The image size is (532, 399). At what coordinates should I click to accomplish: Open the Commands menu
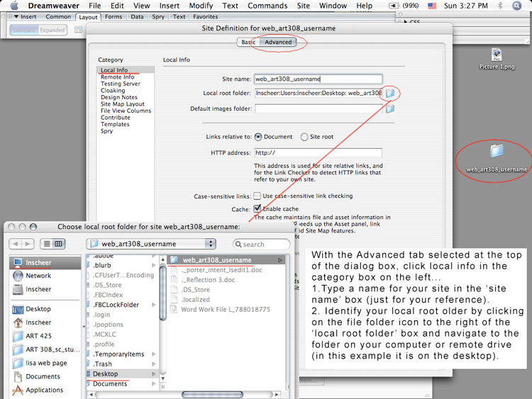pyautogui.click(x=267, y=6)
